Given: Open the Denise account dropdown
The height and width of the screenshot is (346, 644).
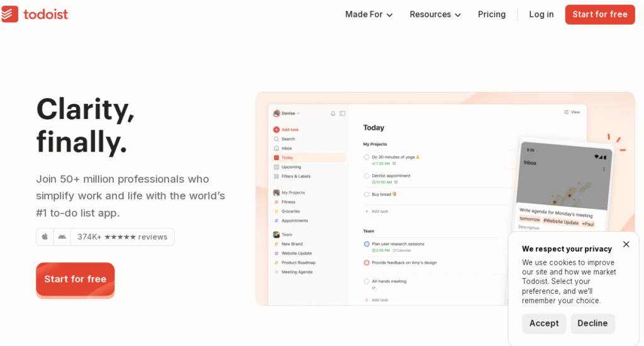Looking at the screenshot, I should point(287,113).
